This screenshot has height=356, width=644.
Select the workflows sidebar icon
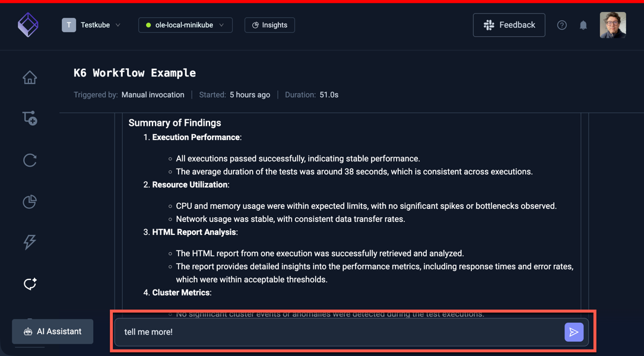click(30, 117)
